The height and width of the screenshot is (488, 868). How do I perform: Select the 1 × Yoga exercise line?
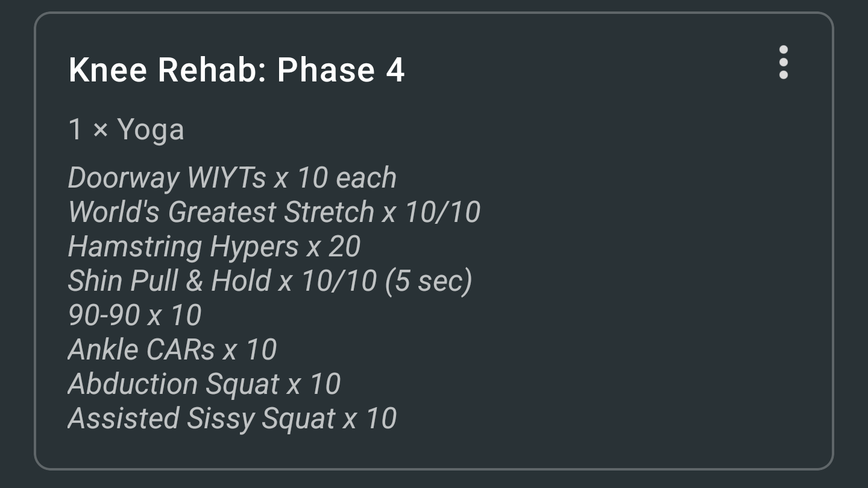pos(126,130)
